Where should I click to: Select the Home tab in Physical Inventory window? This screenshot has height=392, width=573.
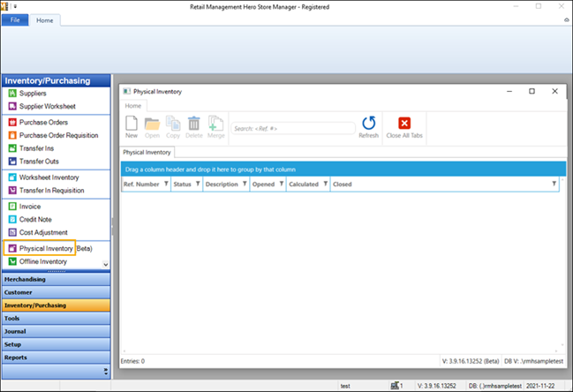click(x=133, y=106)
